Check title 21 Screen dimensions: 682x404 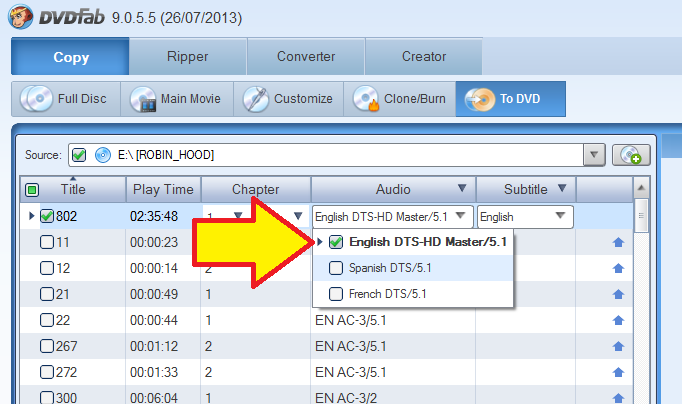47,294
